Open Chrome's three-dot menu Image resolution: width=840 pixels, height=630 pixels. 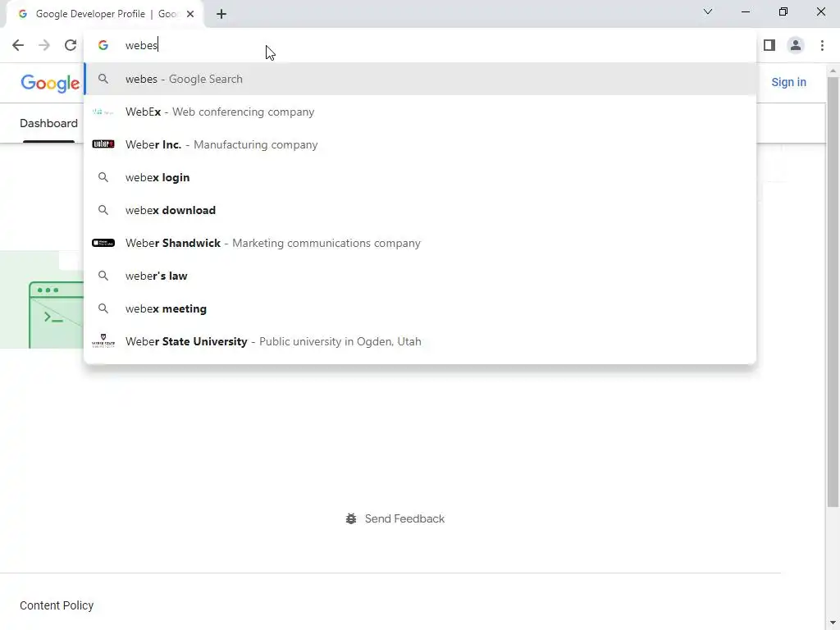pos(822,46)
